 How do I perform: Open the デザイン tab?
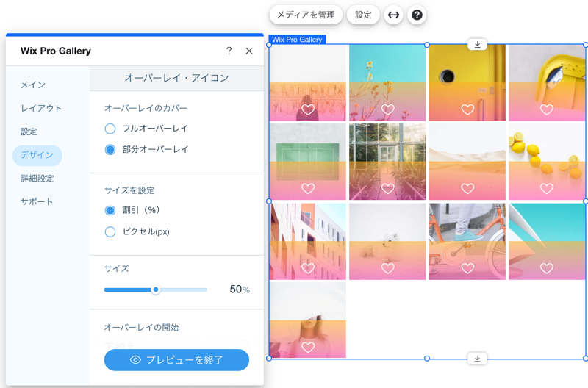click(37, 155)
